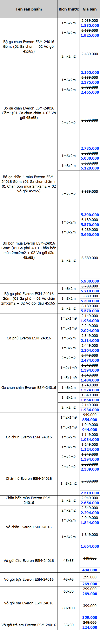Select the 'Ga phủ Everon ESM-24016' product cell
Screen dimensions: 100x644
[x=29, y=338]
